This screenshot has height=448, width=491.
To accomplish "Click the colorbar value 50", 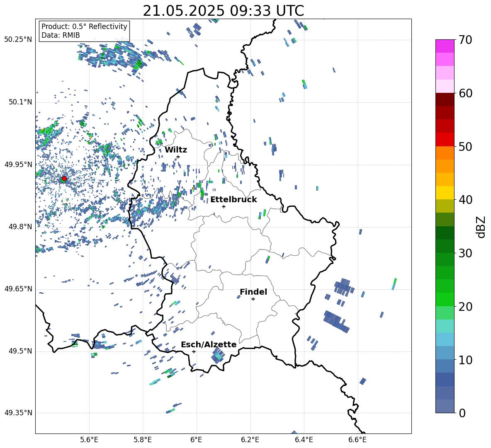I will point(465,147).
